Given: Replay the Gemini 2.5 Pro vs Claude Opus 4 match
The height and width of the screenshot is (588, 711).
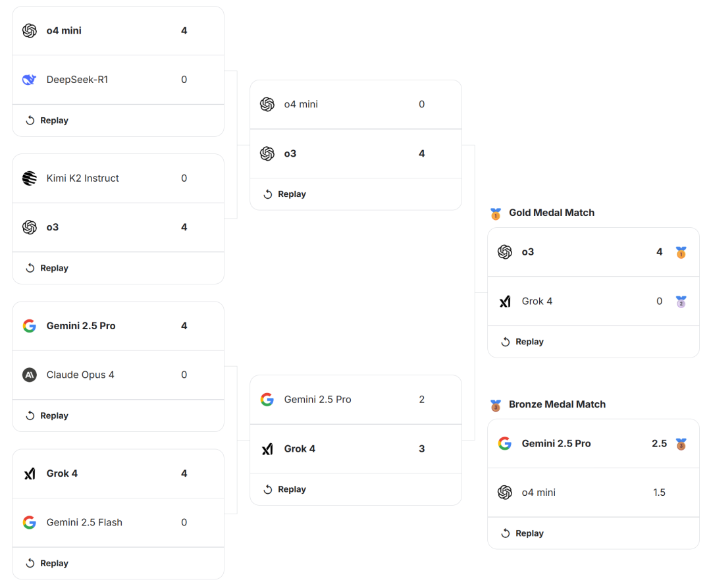Looking at the screenshot, I should coord(47,415).
